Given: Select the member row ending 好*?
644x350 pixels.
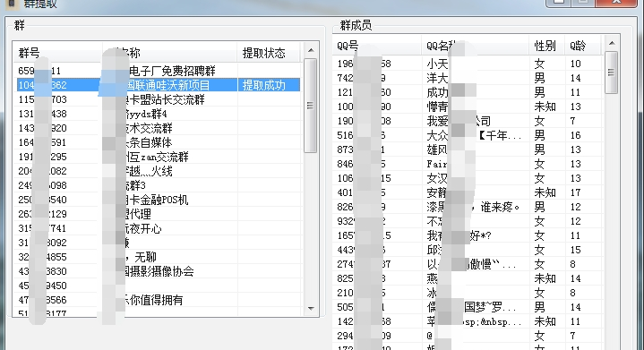Looking at the screenshot, I should click(468, 235).
